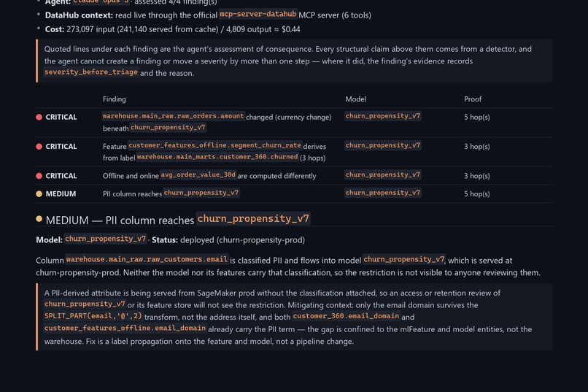The height and width of the screenshot is (392, 588).
Task: Click churn_propensity_v7 after 'flows into model'
Action: tap(404, 260)
